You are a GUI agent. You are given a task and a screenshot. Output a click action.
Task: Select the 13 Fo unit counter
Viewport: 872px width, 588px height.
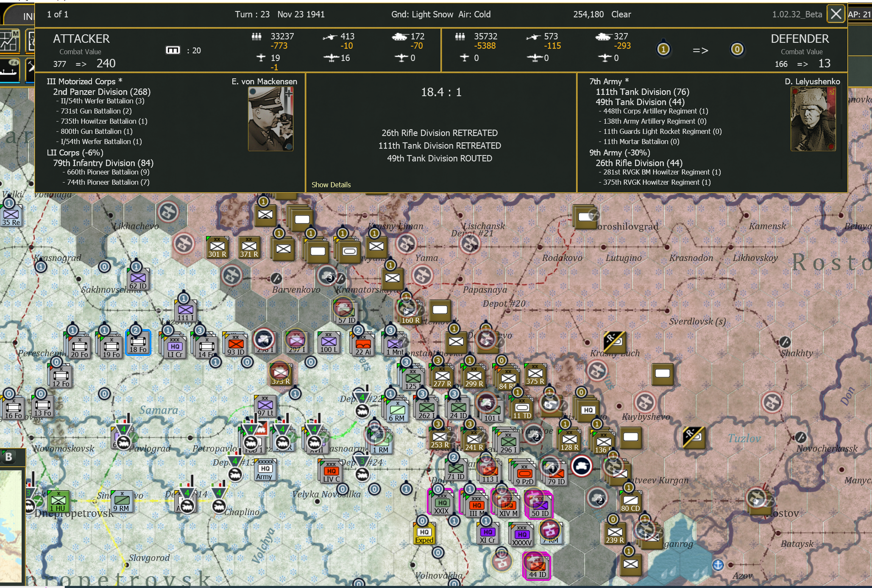(42, 407)
